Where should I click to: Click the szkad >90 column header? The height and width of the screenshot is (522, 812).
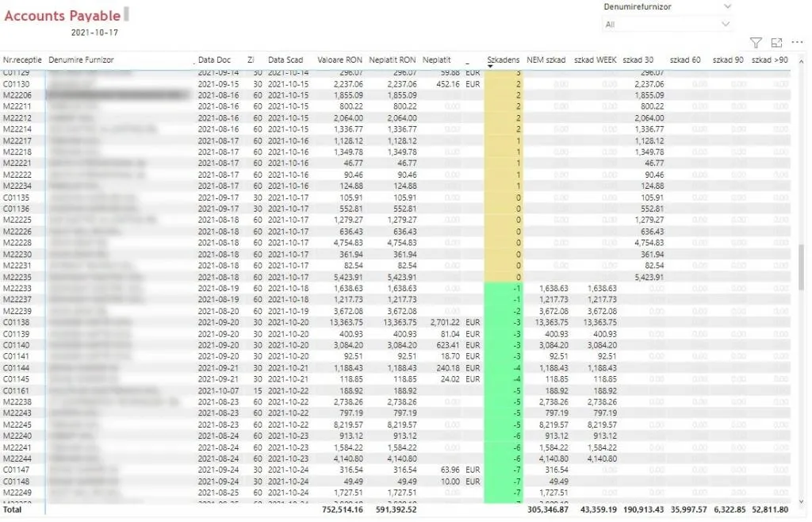[x=769, y=59]
